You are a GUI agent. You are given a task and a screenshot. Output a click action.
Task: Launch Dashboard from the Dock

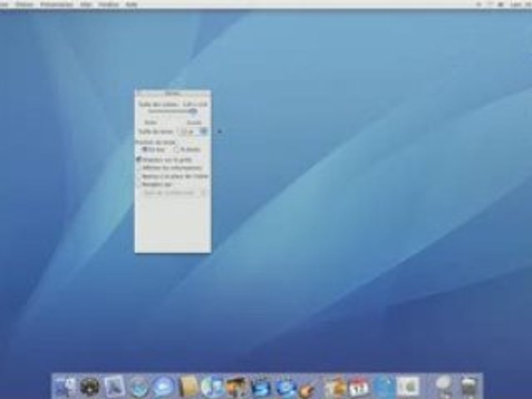89,386
